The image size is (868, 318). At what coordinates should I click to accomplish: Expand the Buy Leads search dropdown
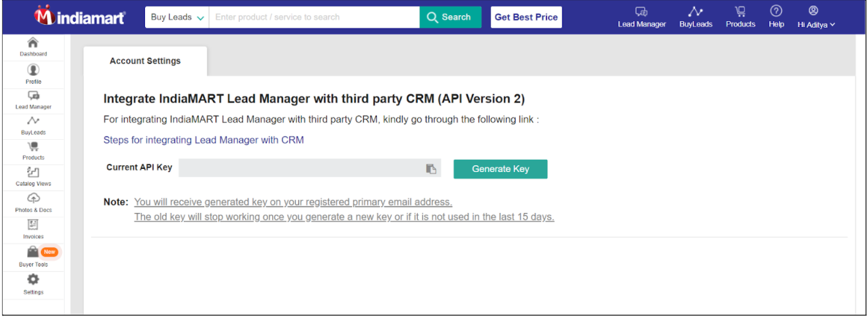[x=177, y=17]
